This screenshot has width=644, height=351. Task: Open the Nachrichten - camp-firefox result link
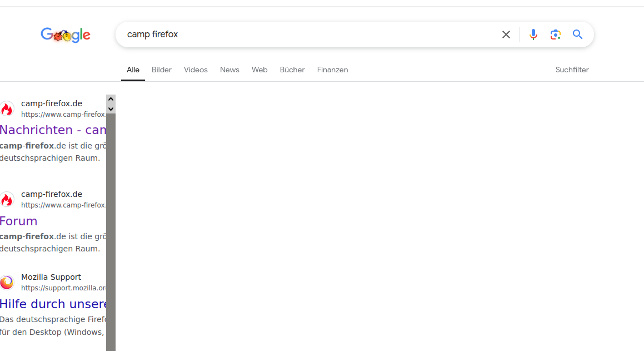point(53,130)
